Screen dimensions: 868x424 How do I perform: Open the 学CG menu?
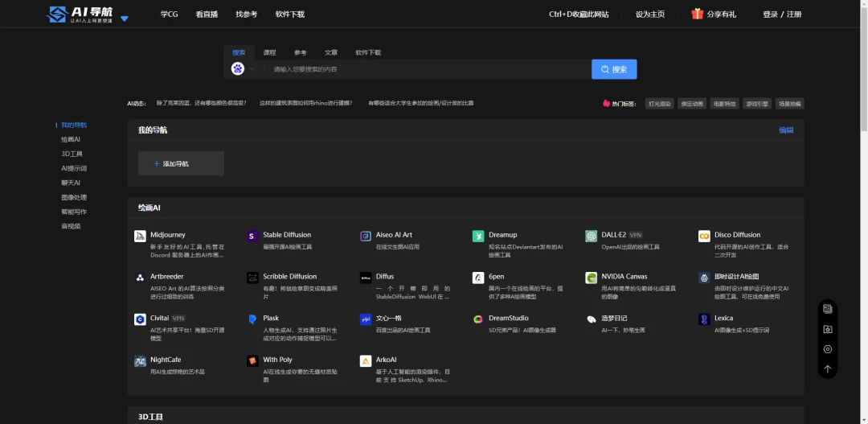(x=170, y=14)
